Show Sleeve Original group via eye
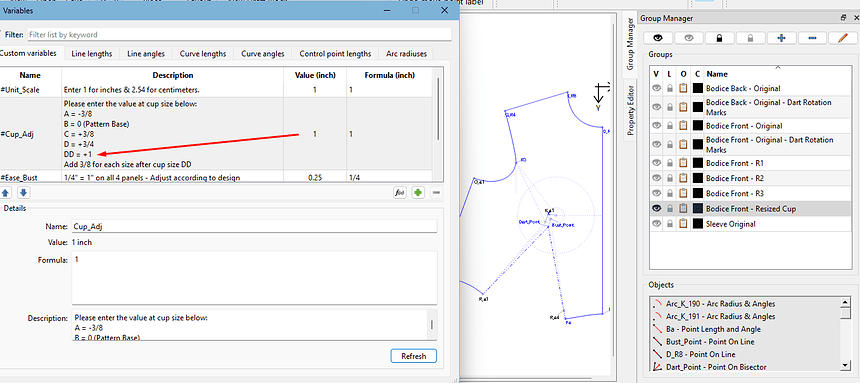860x383 pixels. pyautogui.click(x=656, y=224)
